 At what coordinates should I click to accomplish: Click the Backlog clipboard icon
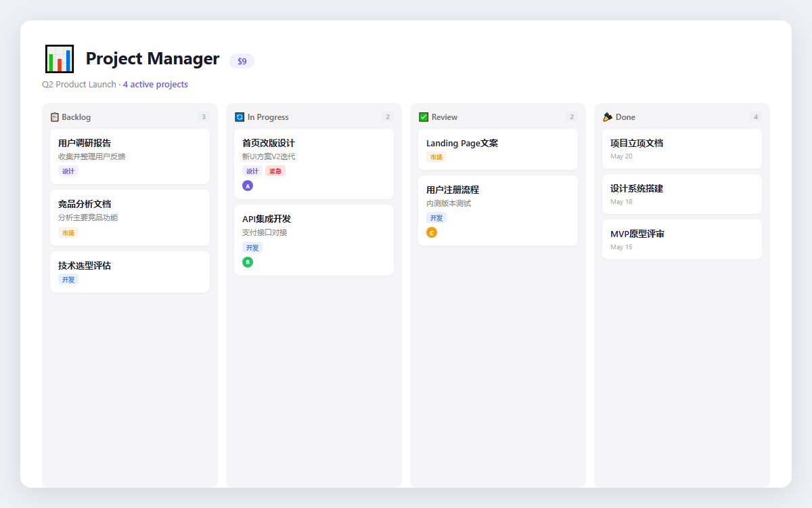click(55, 117)
